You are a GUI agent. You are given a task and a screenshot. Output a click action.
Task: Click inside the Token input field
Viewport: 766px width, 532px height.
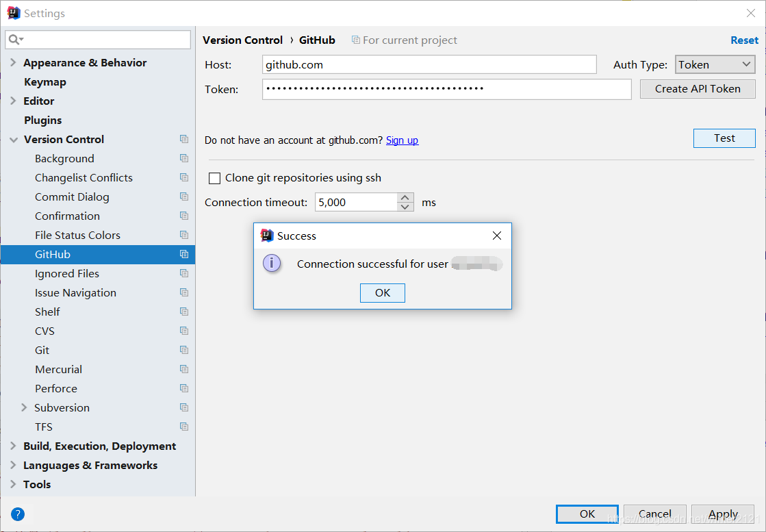click(445, 89)
